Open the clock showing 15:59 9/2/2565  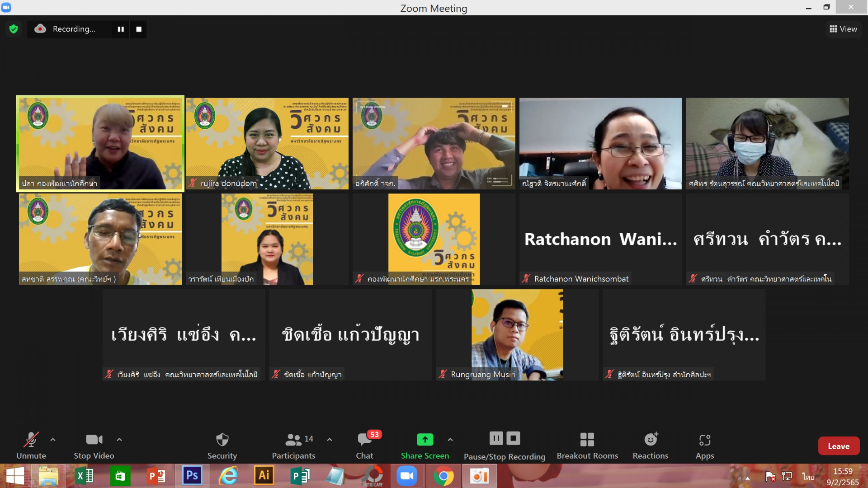pyautogui.click(x=843, y=477)
